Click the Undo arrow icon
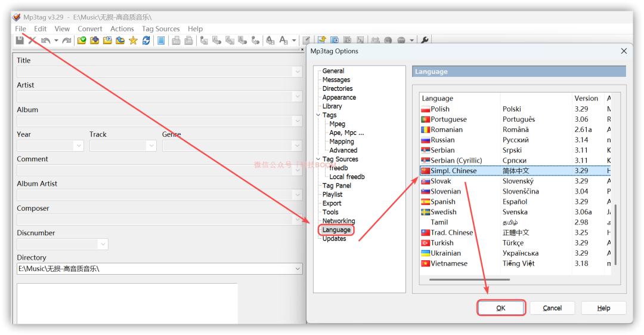644x335 pixels. 45,41
